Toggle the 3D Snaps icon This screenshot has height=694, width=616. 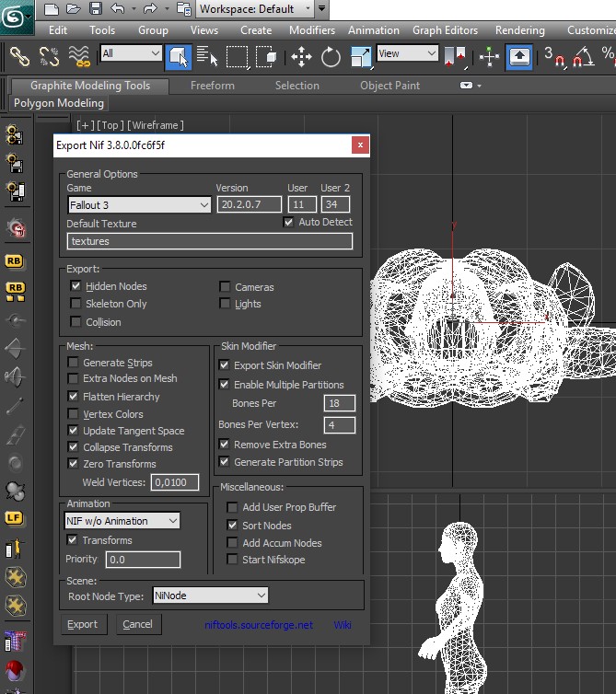tap(554, 57)
